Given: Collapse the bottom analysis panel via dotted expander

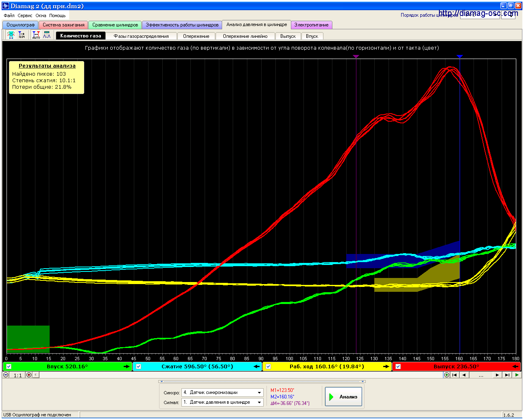Looking at the screenshot, I should click(262, 382).
